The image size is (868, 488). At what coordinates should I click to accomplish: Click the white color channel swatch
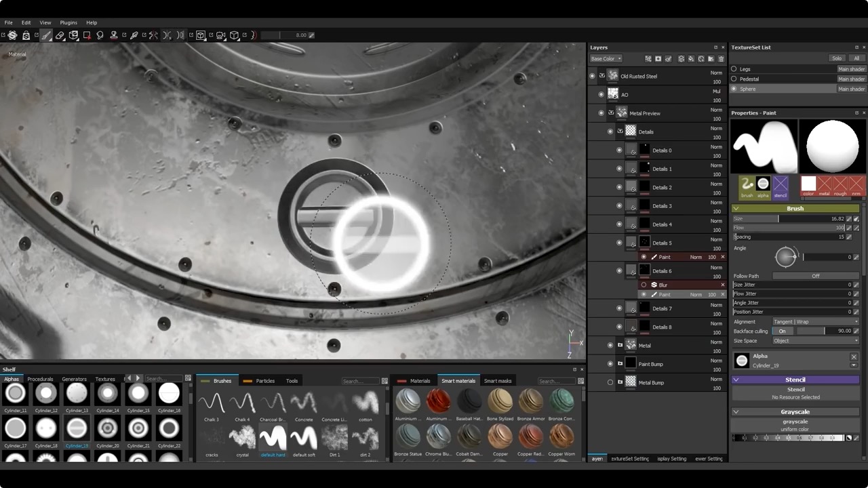click(808, 184)
